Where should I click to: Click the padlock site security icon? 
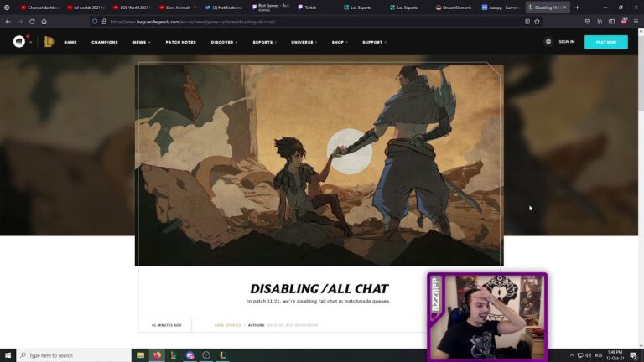tap(104, 22)
